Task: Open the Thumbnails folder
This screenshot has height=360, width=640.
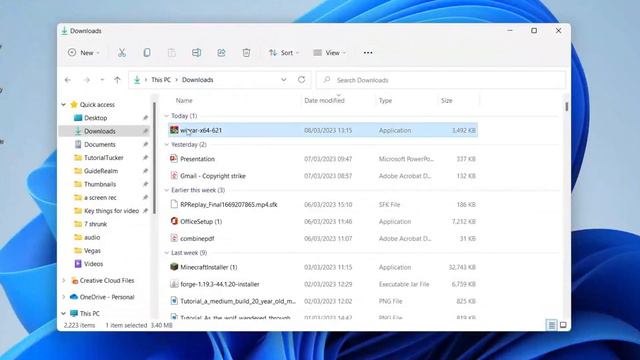Action: [100, 184]
